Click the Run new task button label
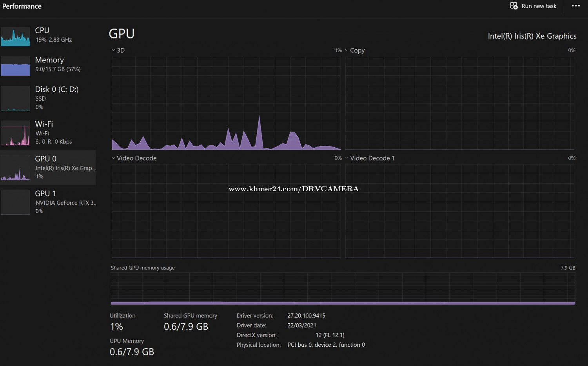Screen dimensions: 588x366 click(539, 6)
